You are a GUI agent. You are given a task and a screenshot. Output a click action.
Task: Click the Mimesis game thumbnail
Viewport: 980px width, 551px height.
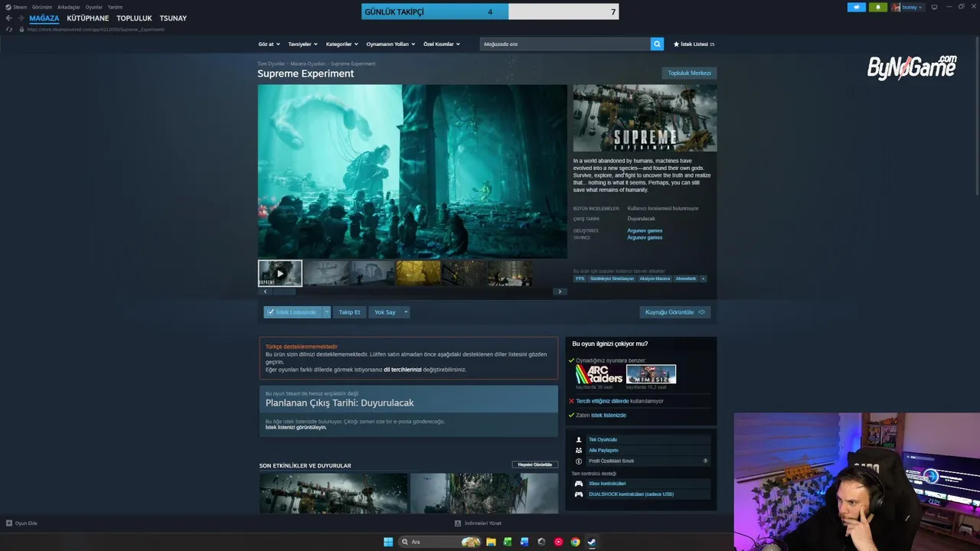[x=651, y=374]
